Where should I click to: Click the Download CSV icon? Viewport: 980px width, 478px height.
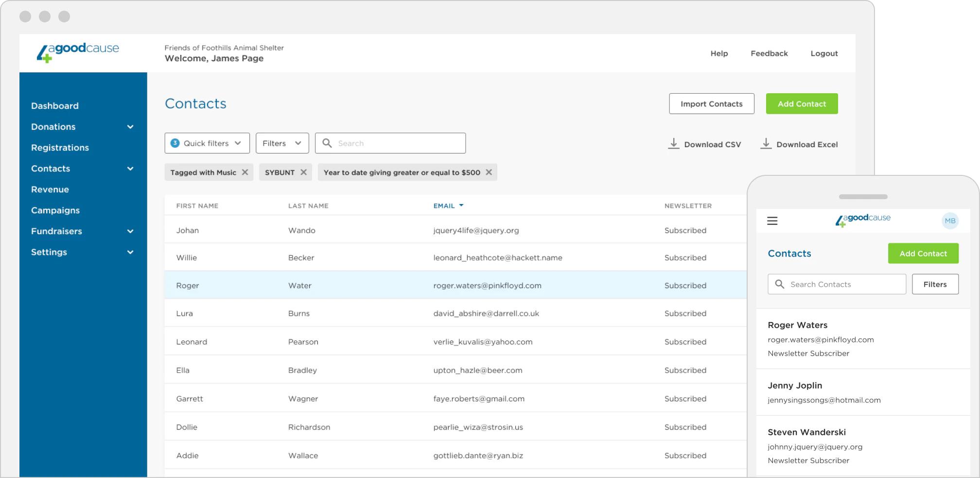[673, 144]
